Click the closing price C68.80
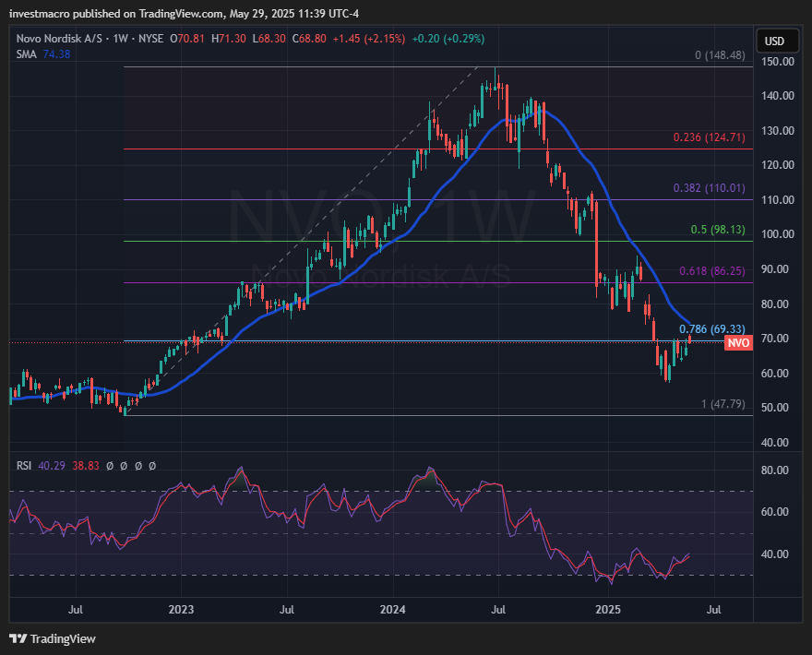 point(309,39)
